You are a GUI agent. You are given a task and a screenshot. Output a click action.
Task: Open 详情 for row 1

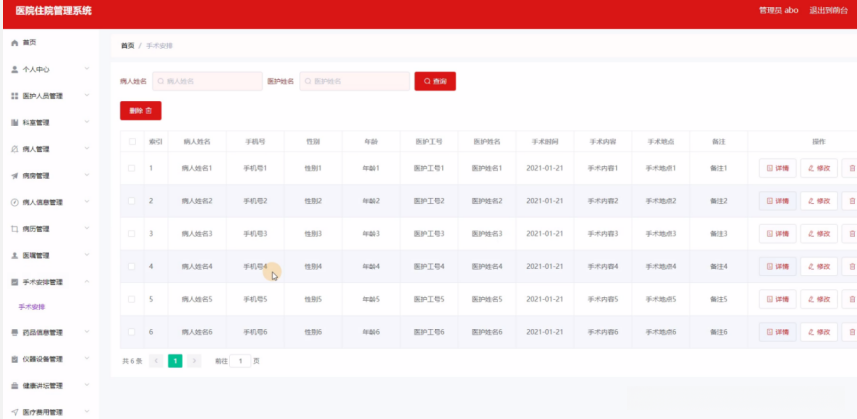[777, 168]
